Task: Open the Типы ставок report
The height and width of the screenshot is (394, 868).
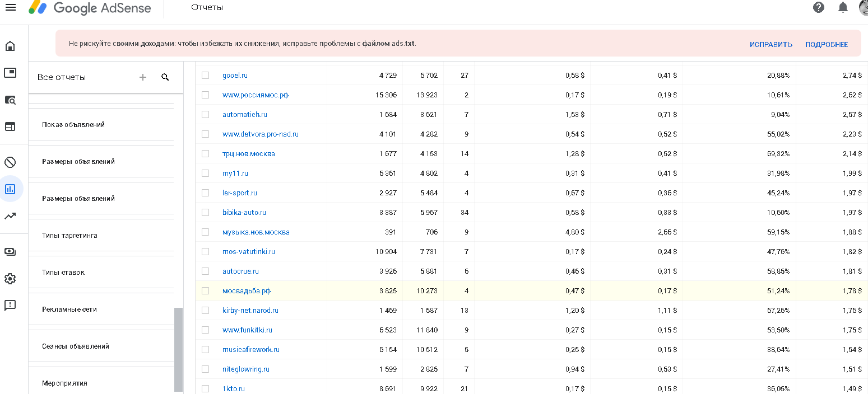Action: (63, 273)
